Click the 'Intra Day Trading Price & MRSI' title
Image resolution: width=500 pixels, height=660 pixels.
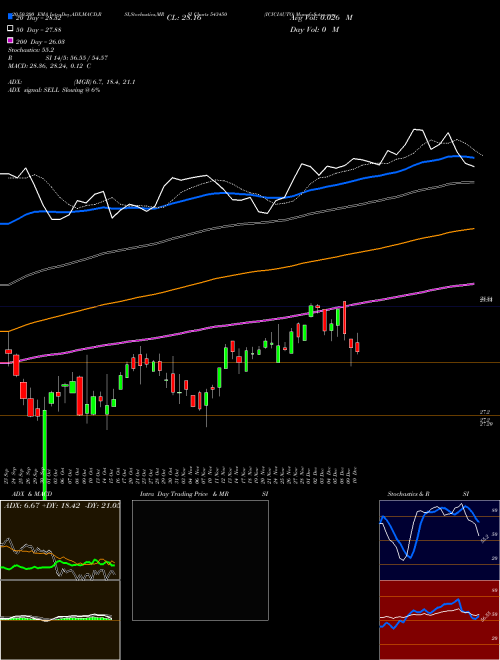204,494
